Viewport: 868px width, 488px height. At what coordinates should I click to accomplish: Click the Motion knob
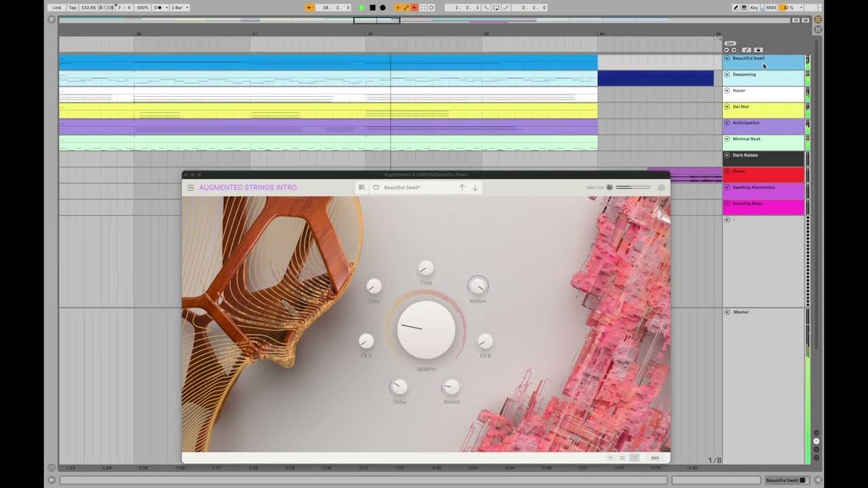click(x=478, y=286)
